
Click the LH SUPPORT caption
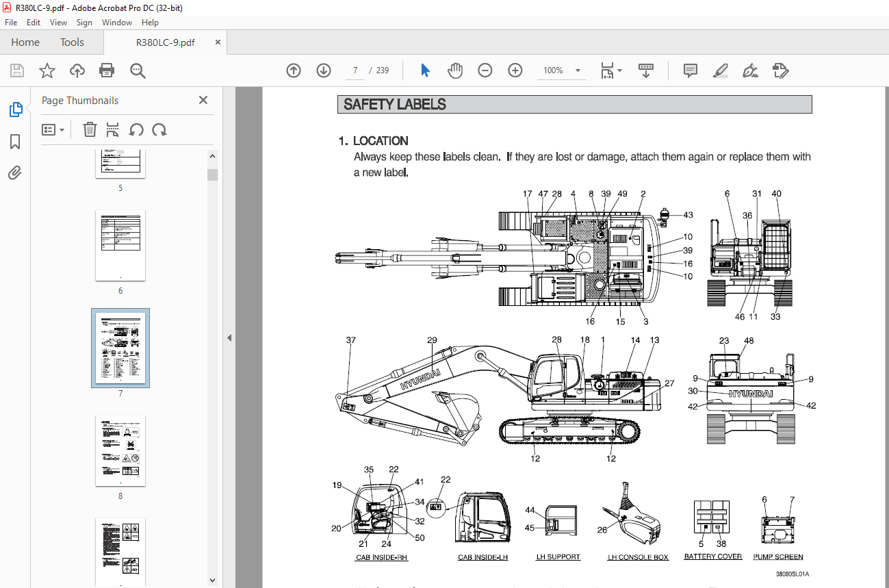tap(558, 557)
